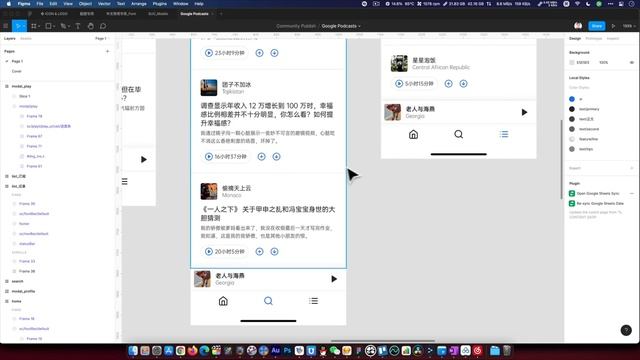Open the zoom level dropdown
Viewport: 640px width, 360px height.
point(629,26)
